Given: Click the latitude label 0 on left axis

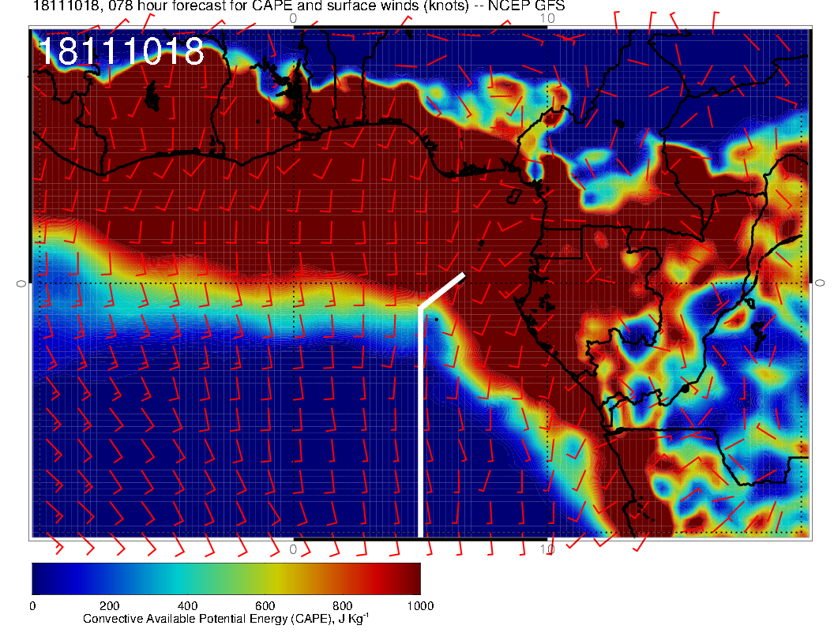Looking at the screenshot, I should click(22, 283).
